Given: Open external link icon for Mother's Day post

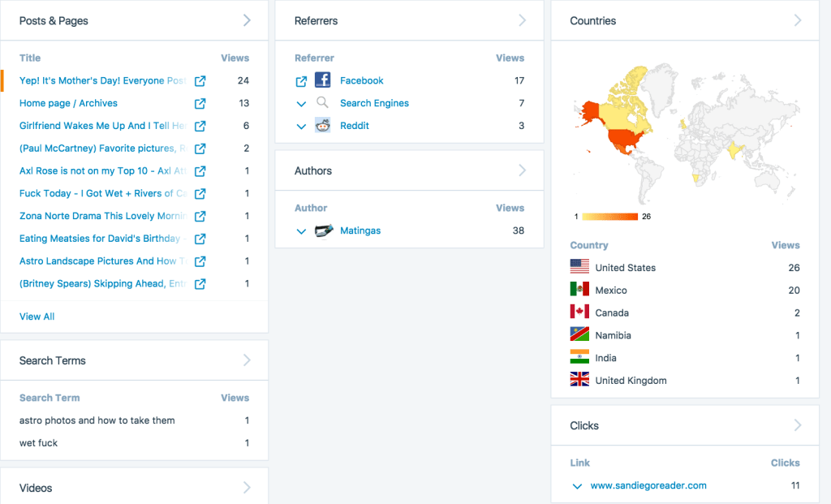Looking at the screenshot, I should click(200, 81).
